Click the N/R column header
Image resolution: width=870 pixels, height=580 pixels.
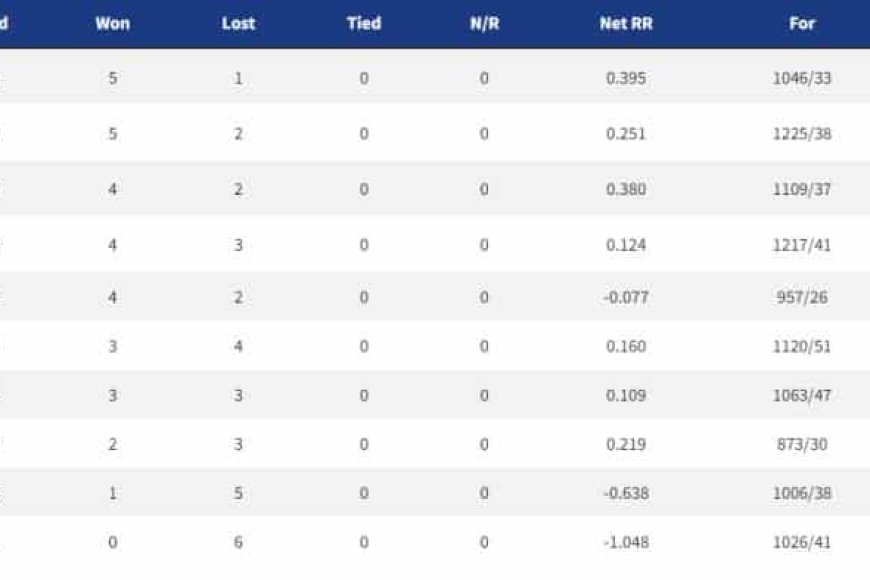coord(484,23)
